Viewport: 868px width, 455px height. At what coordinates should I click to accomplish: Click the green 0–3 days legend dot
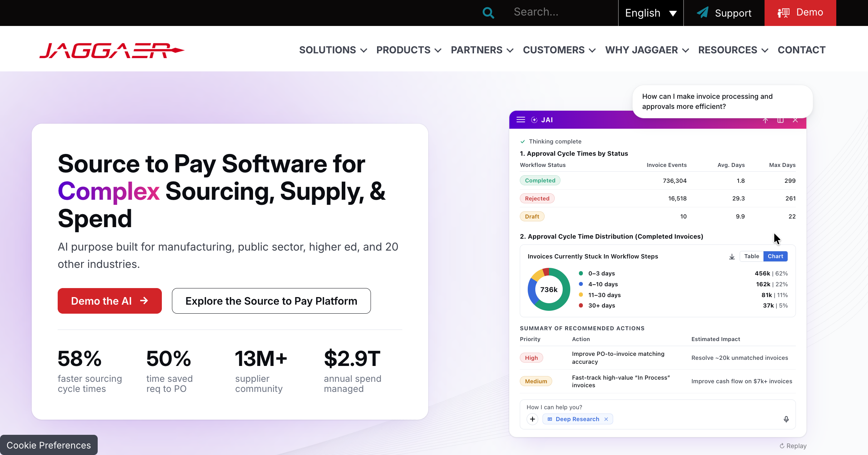[x=581, y=273]
